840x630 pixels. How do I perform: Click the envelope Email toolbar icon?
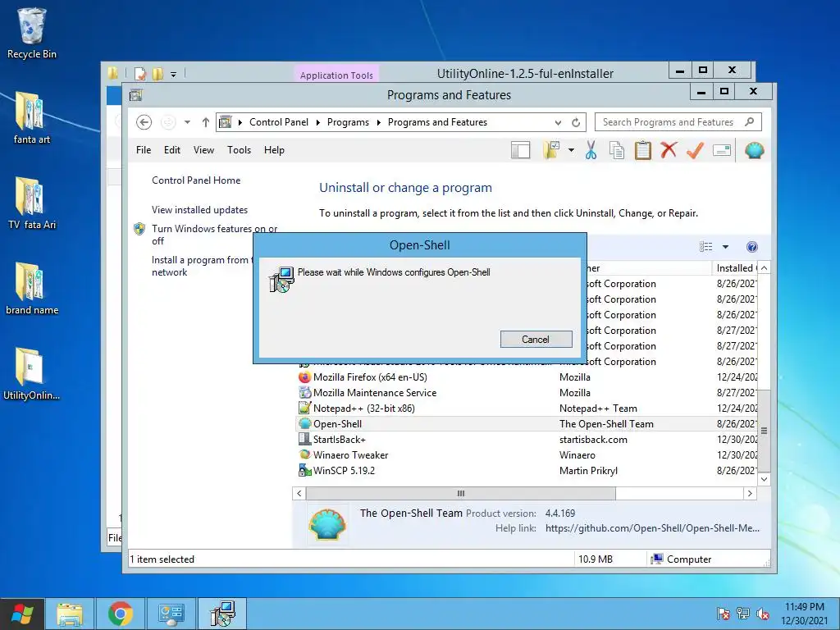722,151
